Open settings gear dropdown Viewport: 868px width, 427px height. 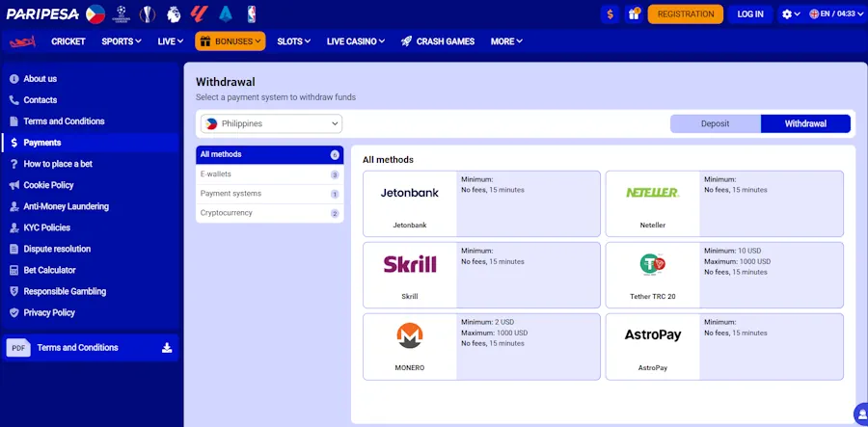click(x=791, y=14)
